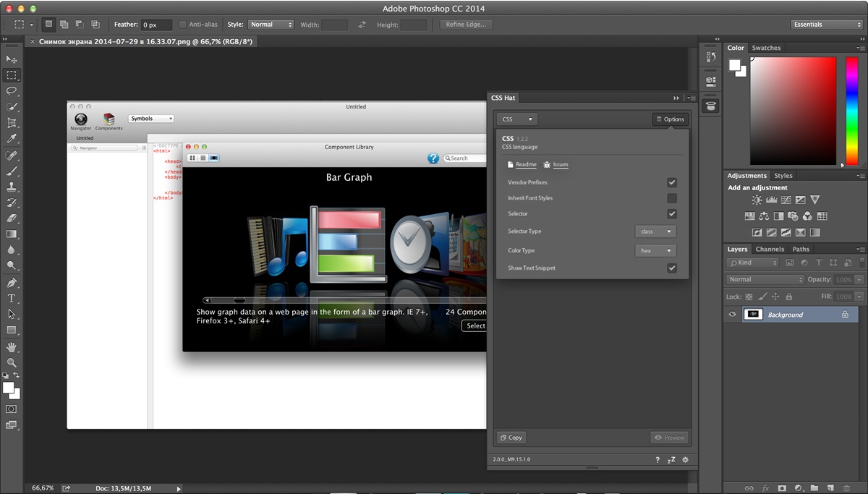Toggle the Lock transparent pixels button
This screenshot has width=868, height=494.
pyautogui.click(x=749, y=297)
